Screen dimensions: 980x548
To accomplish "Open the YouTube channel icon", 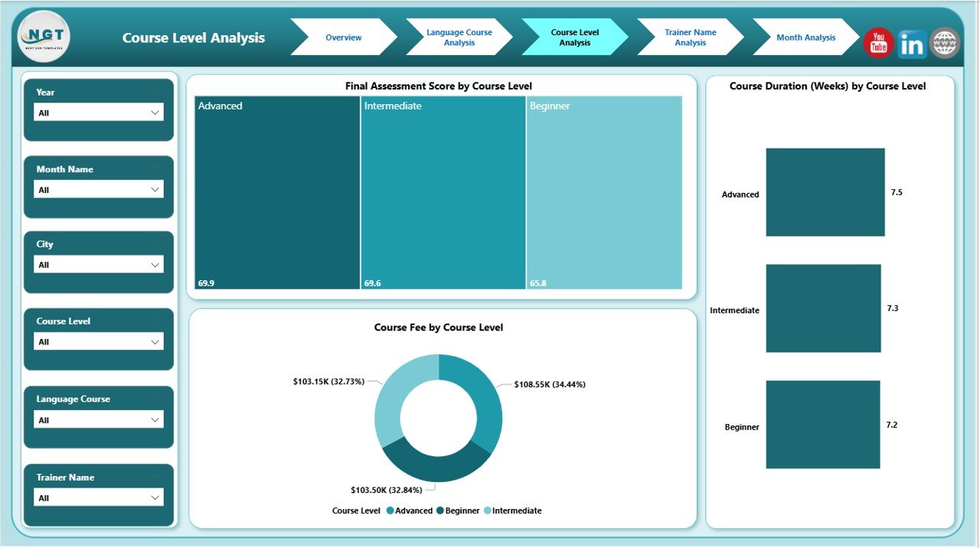I will pos(877,44).
